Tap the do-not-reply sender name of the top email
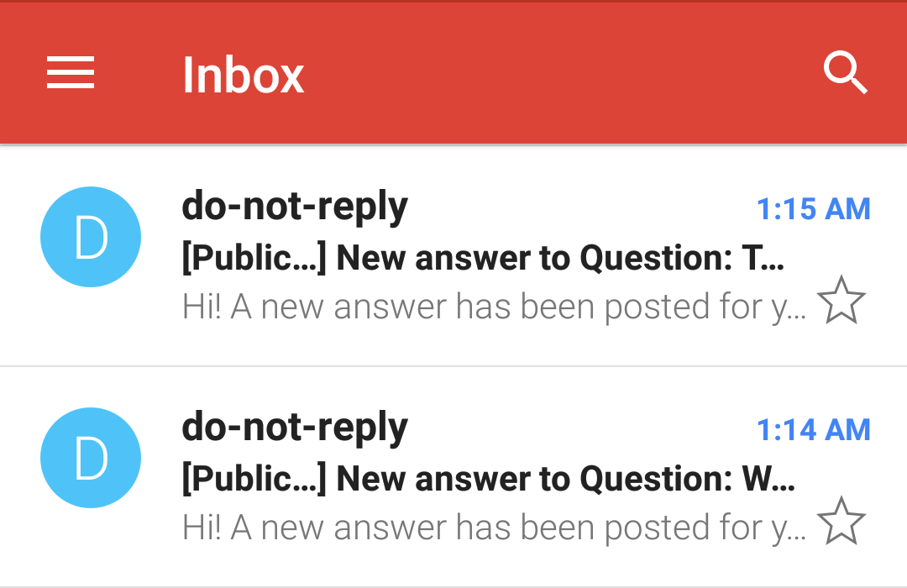907x588 pixels. click(295, 206)
